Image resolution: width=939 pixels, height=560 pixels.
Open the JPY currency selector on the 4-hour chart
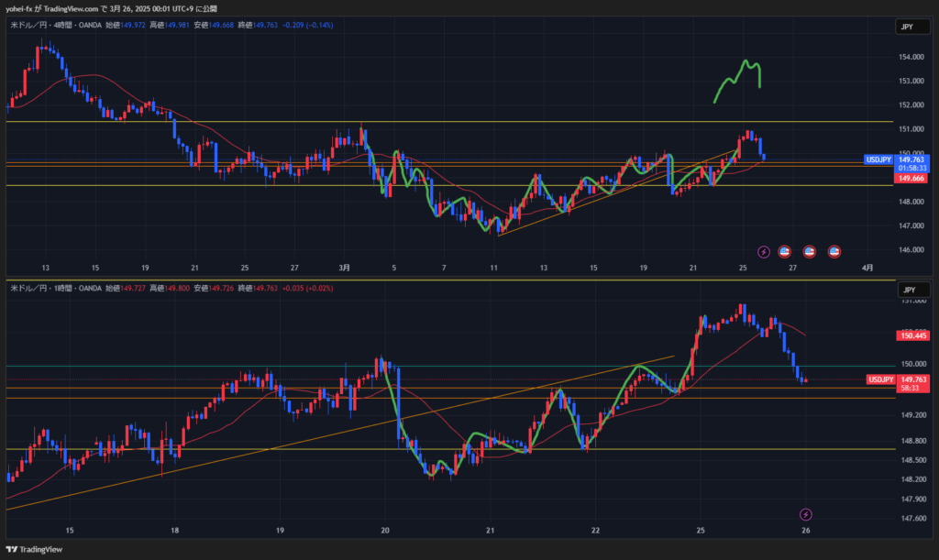coord(912,27)
